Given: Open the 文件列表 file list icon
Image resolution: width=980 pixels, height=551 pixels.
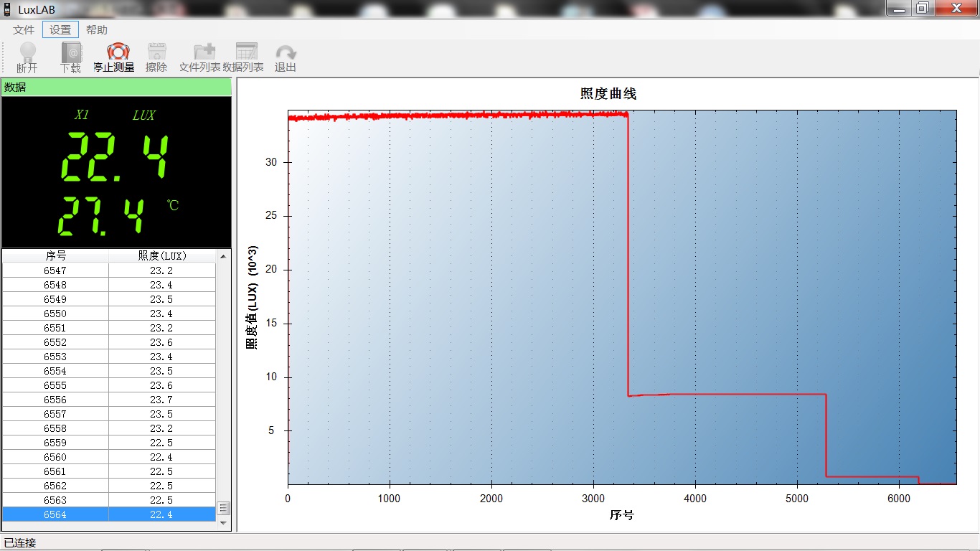Looking at the screenshot, I should (204, 52).
